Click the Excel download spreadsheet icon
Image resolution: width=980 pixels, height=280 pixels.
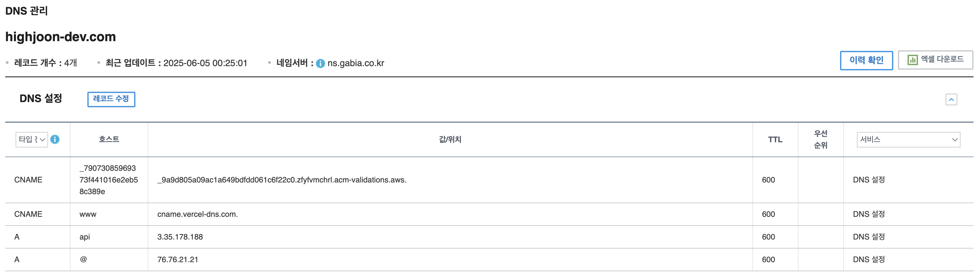(x=912, y=60)
